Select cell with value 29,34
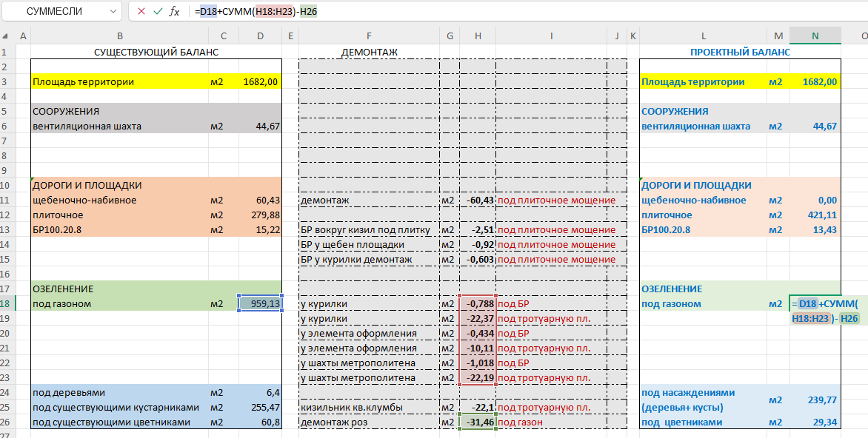 815,422
